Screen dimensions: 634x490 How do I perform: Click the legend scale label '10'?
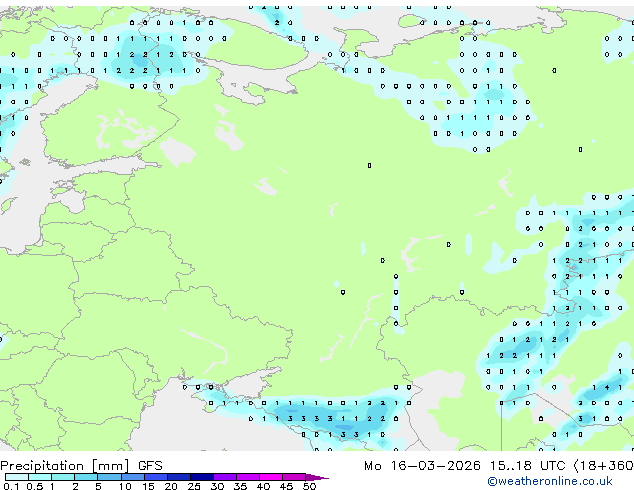pos(125,486)
